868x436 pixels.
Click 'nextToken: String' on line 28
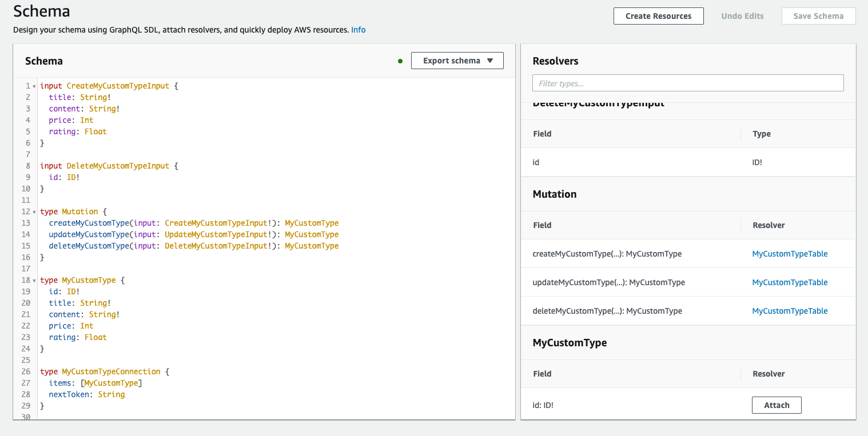coord(86,394)
